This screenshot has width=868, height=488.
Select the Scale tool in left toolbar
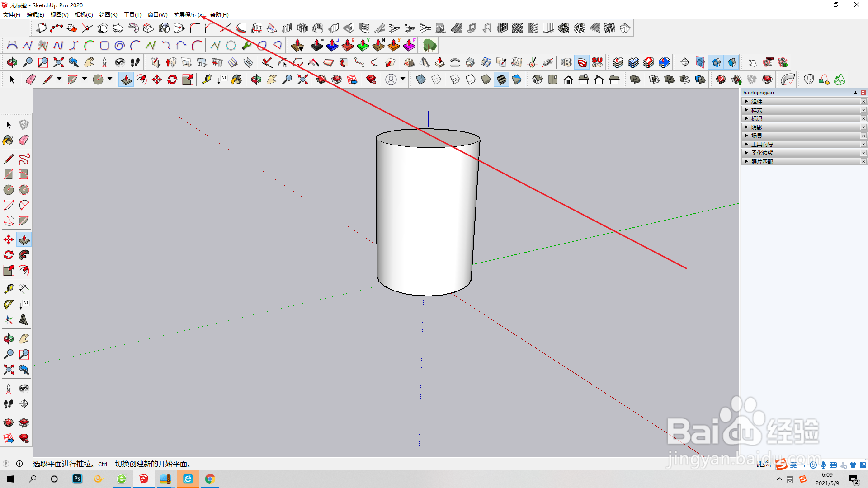[x=8, y=270]
